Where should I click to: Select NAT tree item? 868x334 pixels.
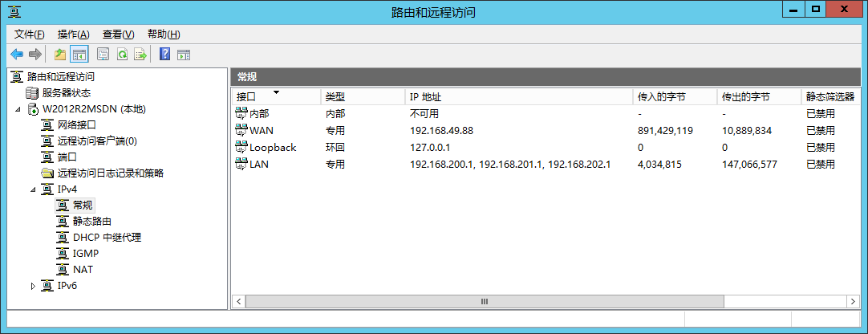click(83, 270)
